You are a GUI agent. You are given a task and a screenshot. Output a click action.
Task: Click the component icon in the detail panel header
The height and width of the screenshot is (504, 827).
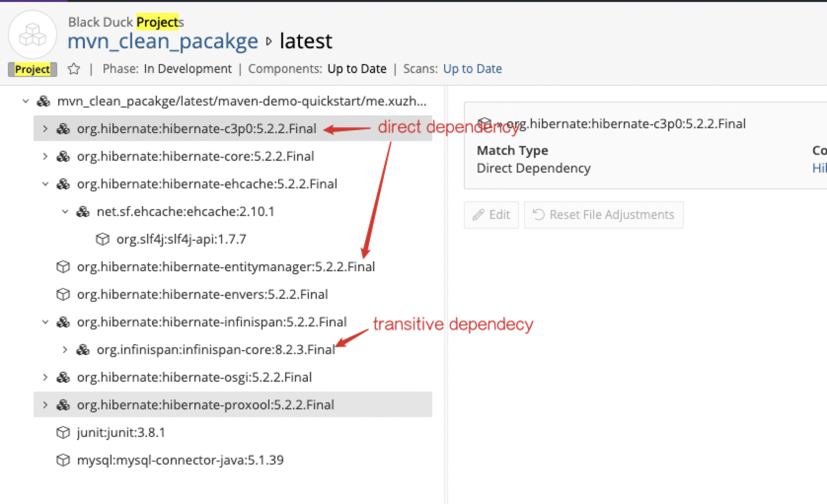(x=486, y=123)
